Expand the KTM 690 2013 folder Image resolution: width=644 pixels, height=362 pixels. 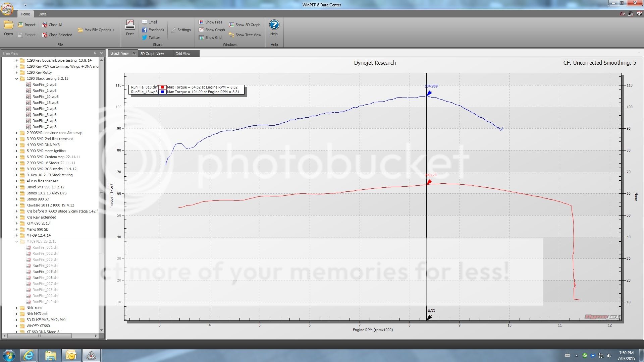coord(16,223)
